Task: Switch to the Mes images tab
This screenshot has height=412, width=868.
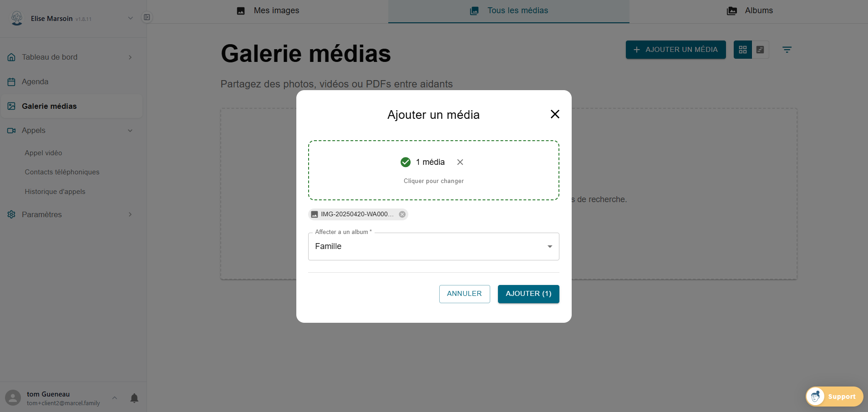Action: pos(268,10)
